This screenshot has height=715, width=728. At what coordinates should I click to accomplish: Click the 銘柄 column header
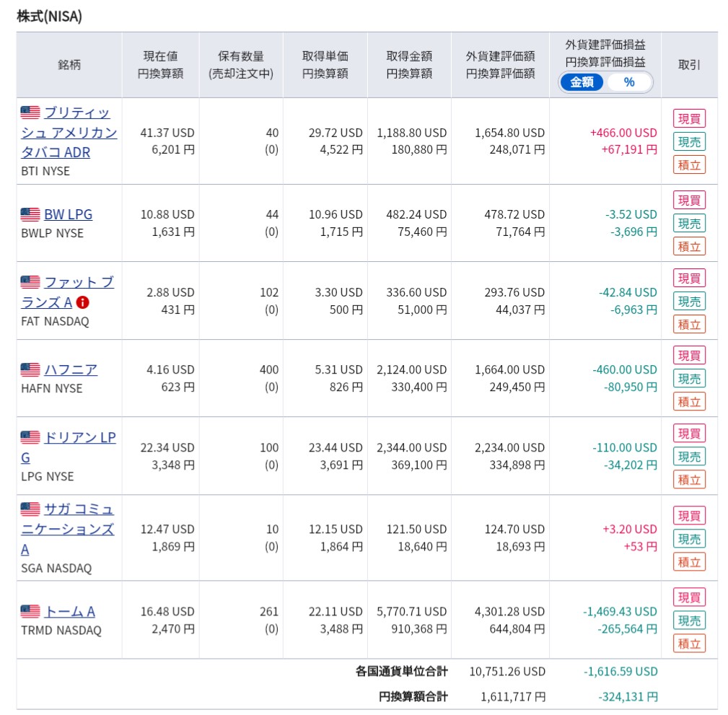point(69,64)
